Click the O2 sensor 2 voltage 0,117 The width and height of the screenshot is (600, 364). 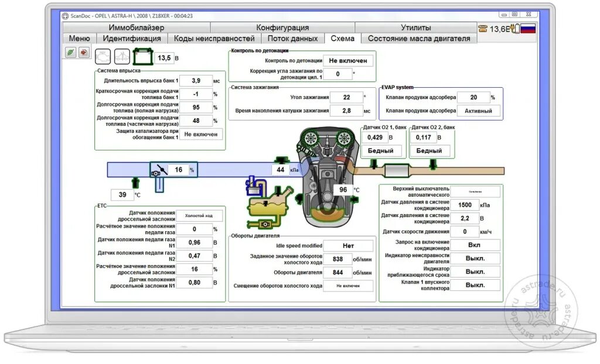424,138
